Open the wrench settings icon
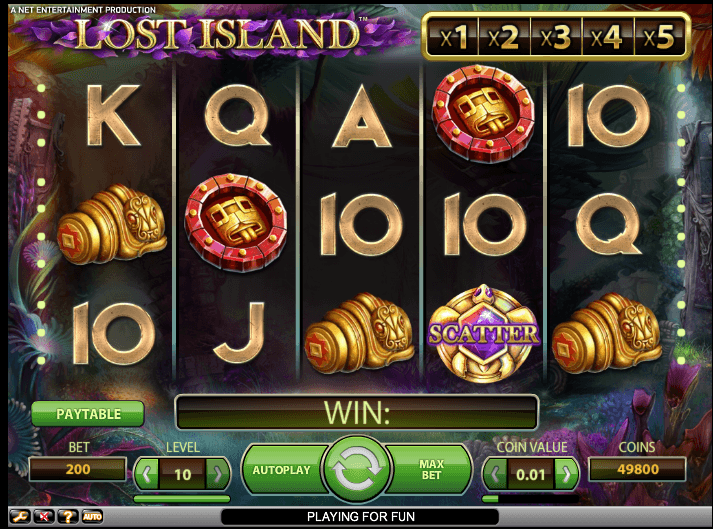This screenshot has height=529, width=713. (20, 516)
